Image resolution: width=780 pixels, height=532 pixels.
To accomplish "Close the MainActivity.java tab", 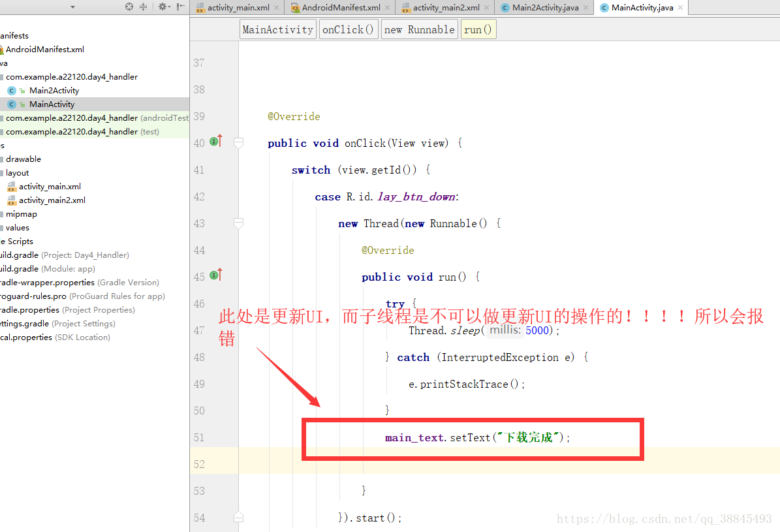I will (681, 7).
